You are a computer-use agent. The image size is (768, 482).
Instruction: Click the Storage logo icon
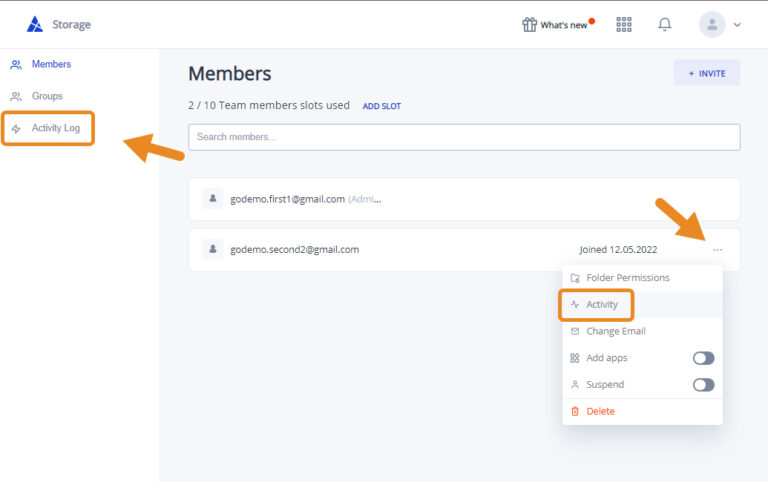[x=35, y=24]
